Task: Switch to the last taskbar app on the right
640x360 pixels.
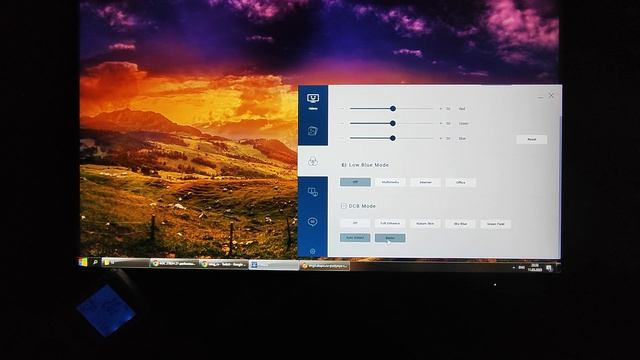Action: click(324, 266)
